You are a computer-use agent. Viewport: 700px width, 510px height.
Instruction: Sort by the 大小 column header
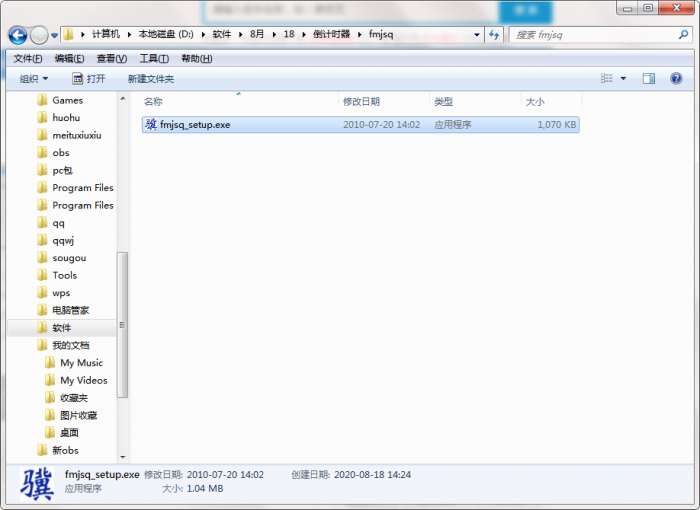coord(535,102)
